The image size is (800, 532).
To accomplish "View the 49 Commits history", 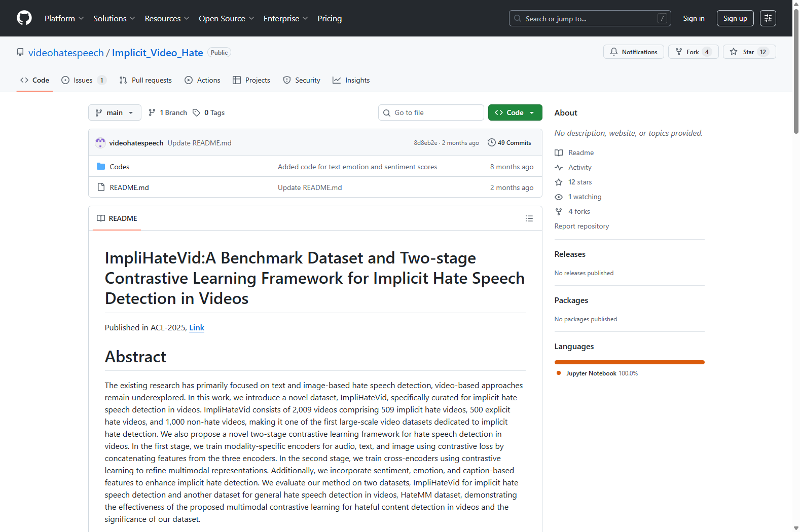I will [x=510, y=143].
